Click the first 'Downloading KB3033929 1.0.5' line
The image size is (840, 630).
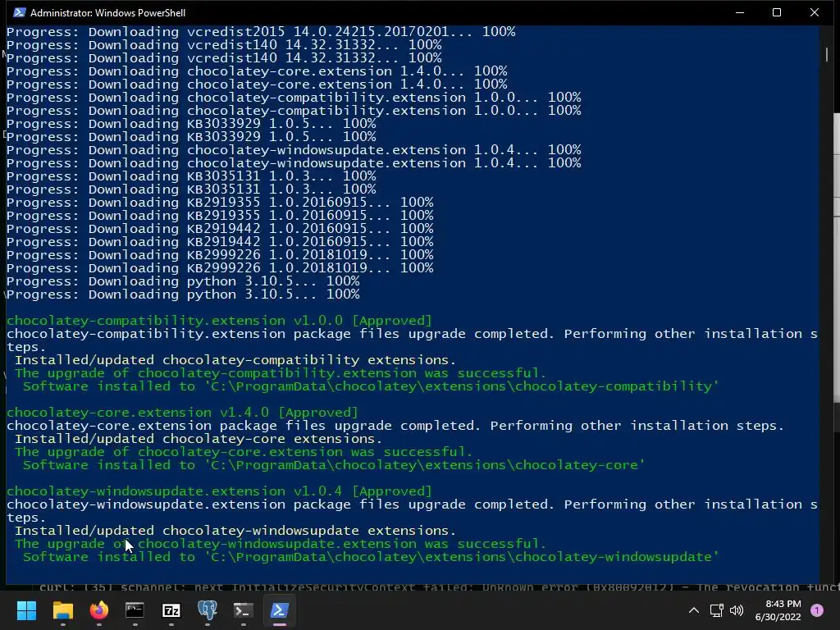pyautogui.click(x=191, y=124)
